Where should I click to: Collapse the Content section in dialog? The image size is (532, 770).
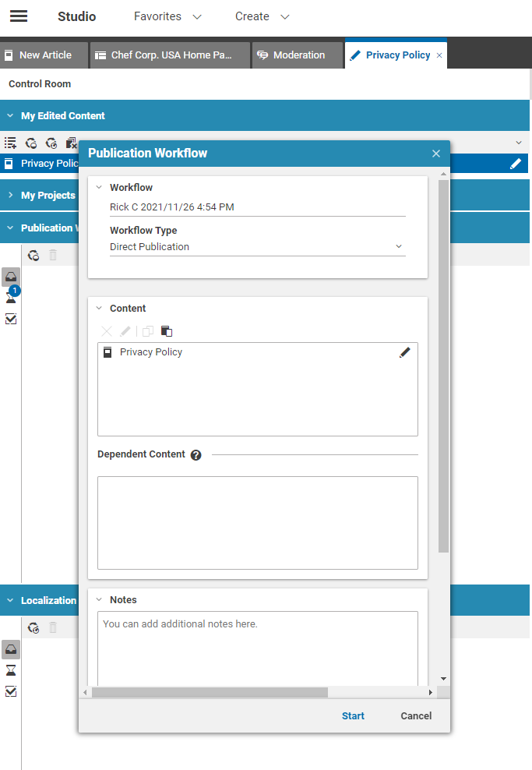[x=99, y=308]
